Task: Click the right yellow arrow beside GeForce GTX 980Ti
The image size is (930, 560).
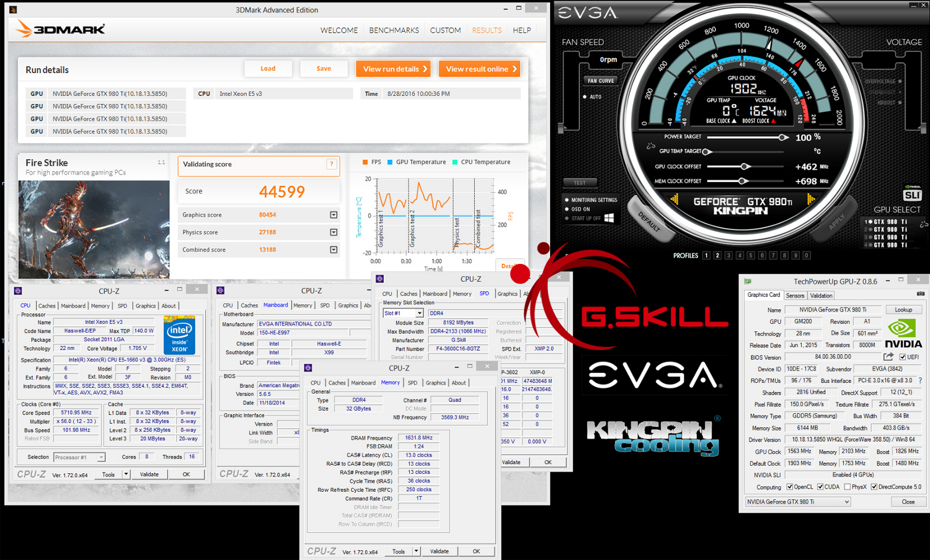Action: click(810, 199)
